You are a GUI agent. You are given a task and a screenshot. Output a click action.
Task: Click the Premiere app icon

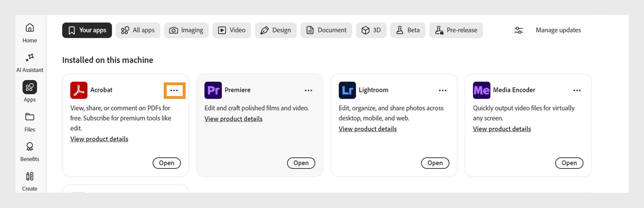pos(213,90)
